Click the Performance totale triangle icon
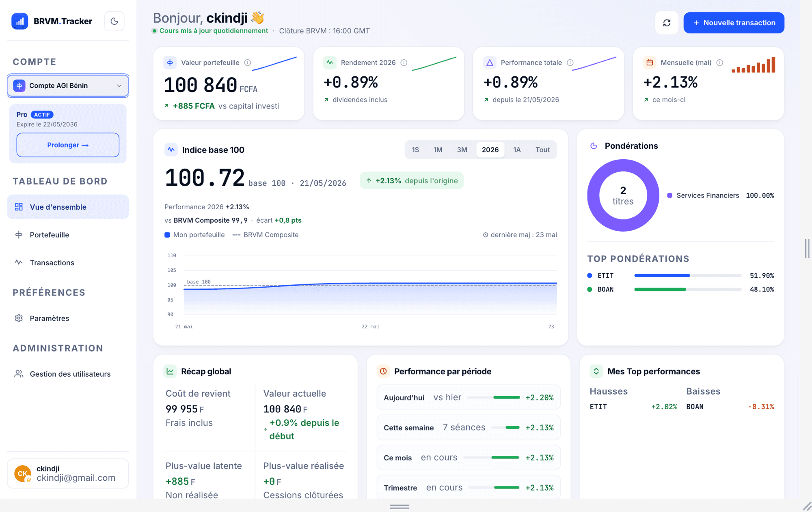 click(490, 63)
